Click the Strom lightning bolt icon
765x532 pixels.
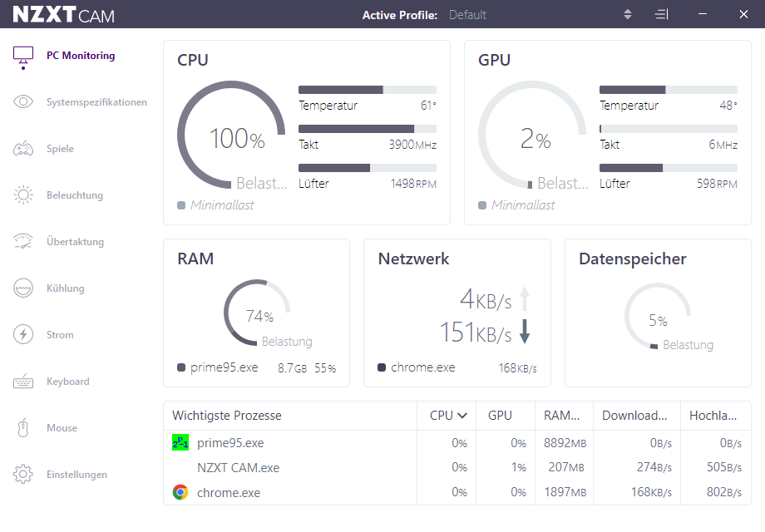pos(23,334)
